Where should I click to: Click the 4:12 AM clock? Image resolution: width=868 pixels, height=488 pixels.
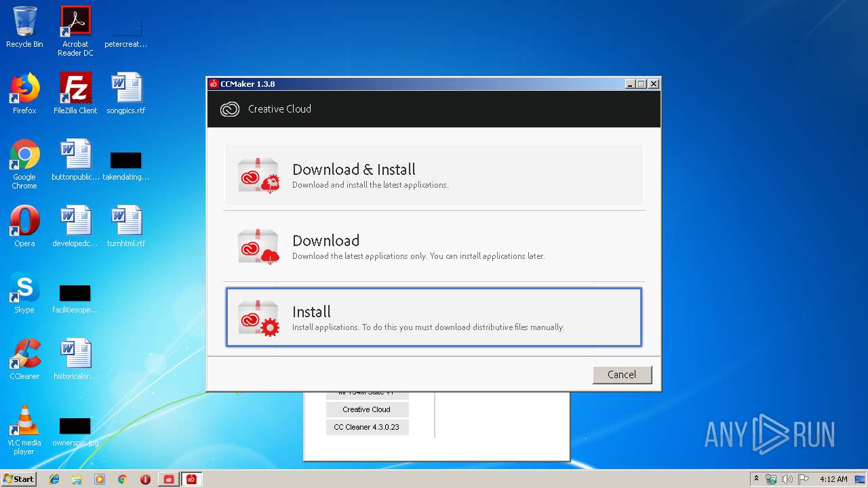[x=833, y=479]
